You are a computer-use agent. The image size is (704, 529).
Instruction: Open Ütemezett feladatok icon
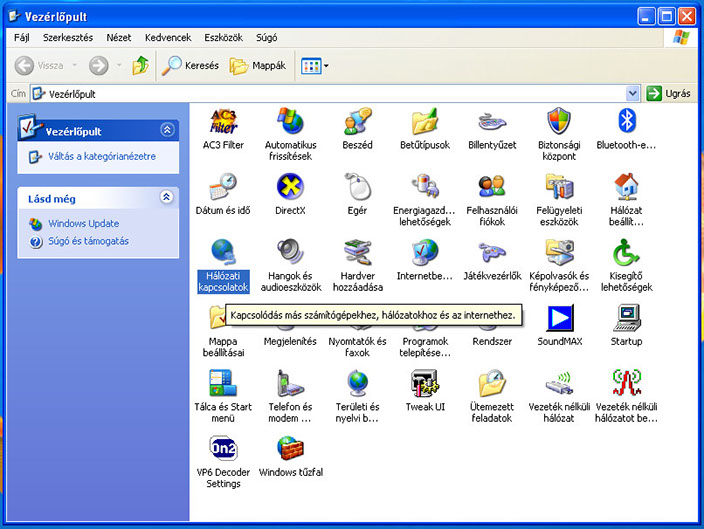(492, 384)
